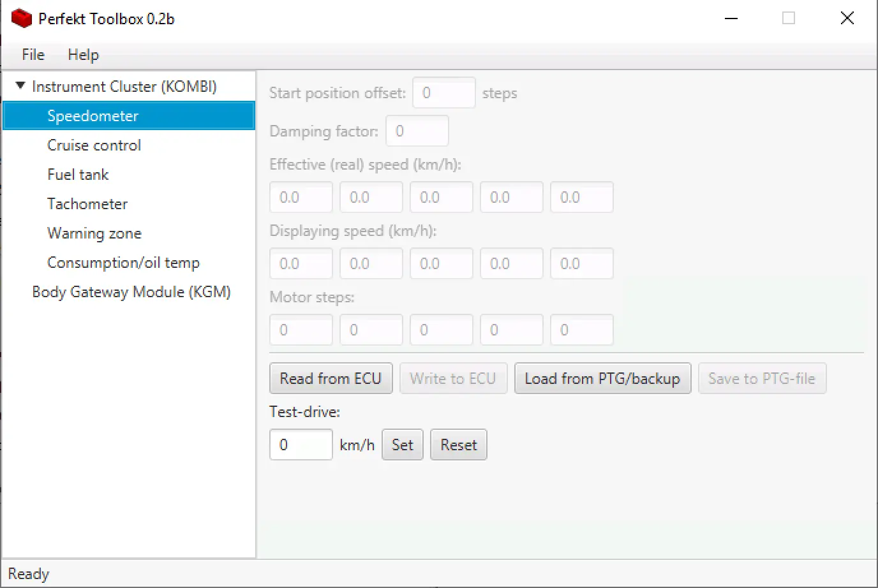Click the Damping factor field

pyautogui.click(x=417, y=131)
